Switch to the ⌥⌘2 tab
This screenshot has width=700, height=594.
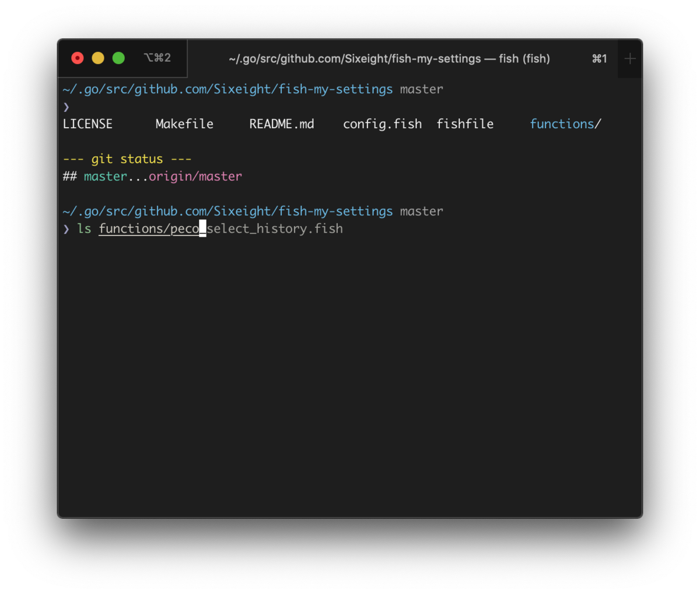click(157, 58)
